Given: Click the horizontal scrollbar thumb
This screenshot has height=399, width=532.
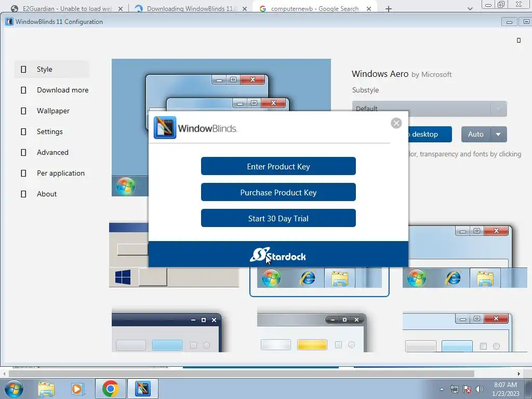Looking at the screenshot, I should 241,374.
